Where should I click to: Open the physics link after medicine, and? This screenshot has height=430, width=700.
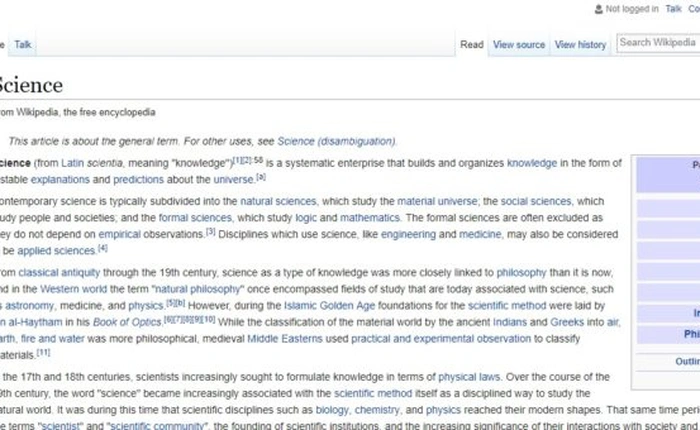pos(146,306)
